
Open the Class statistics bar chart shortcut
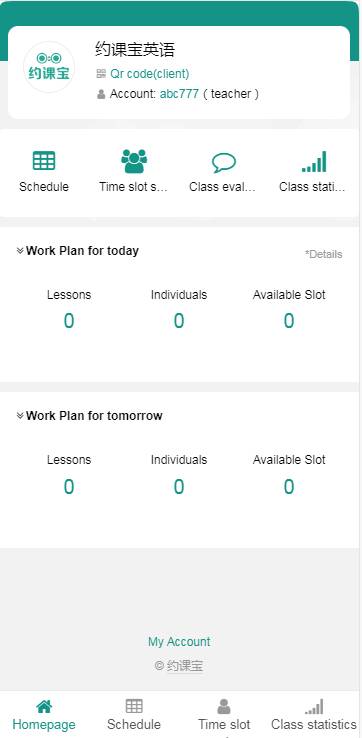pyautogui.click(x=314, y=161)
